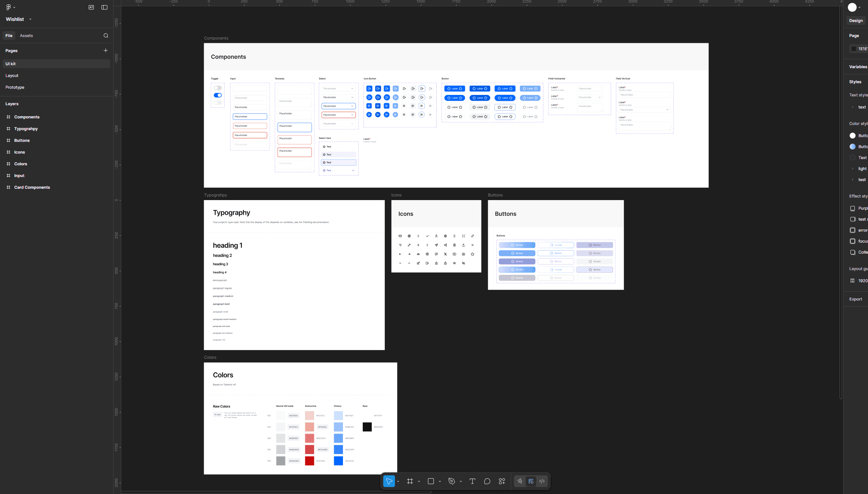Search layers with magnifier icon
868x494 pixels.
106,36
